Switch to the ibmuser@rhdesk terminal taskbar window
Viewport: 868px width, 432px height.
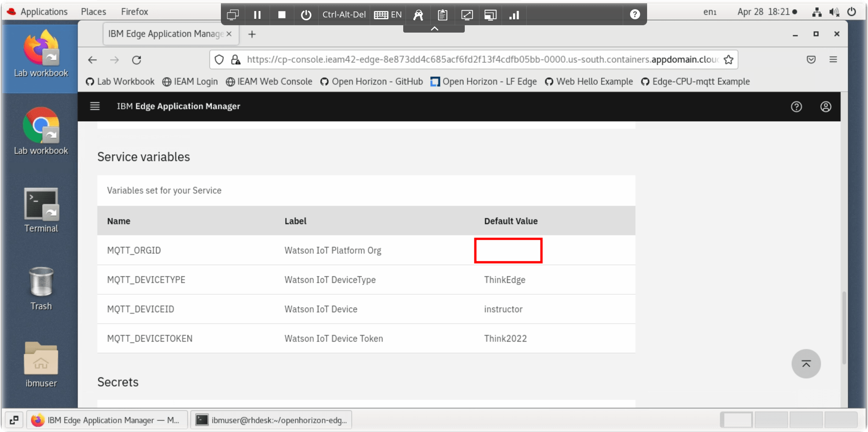point(271,420)
